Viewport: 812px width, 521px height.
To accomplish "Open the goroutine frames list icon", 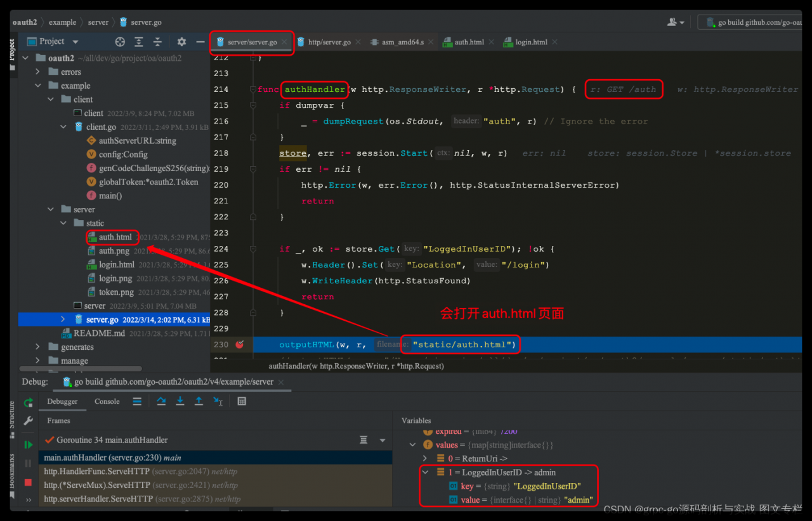I will pyautogui.click(x=363, y=440).
